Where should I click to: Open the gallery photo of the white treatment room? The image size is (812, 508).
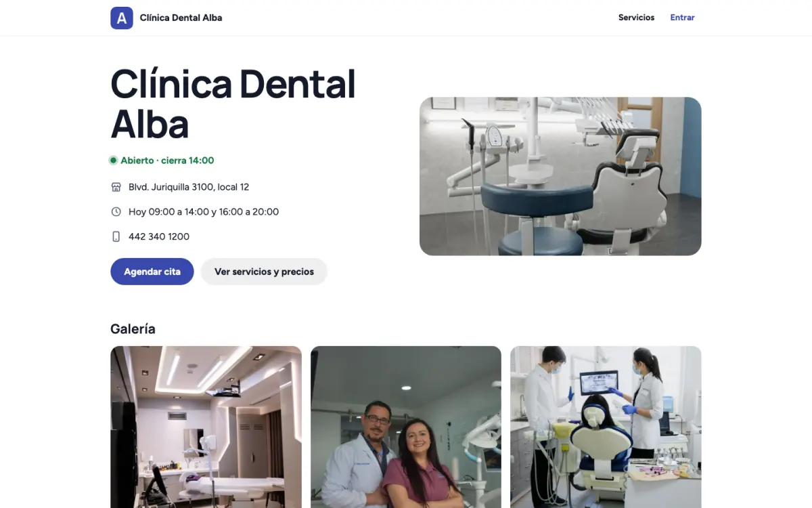(206, 427)
